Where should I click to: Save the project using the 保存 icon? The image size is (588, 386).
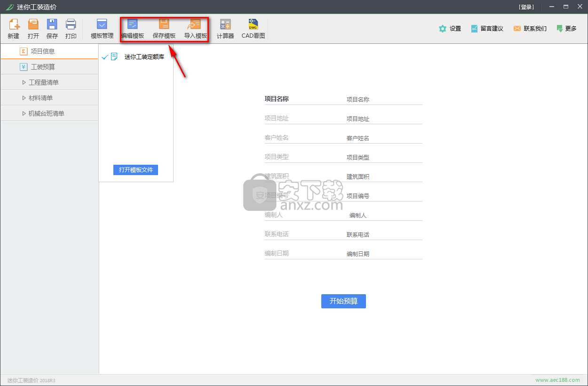pos(52,28)
